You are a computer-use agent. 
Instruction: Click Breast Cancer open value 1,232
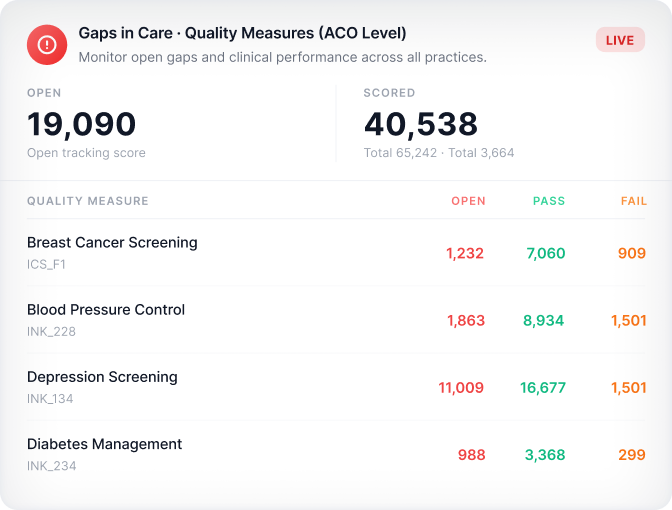coord(465,253)
